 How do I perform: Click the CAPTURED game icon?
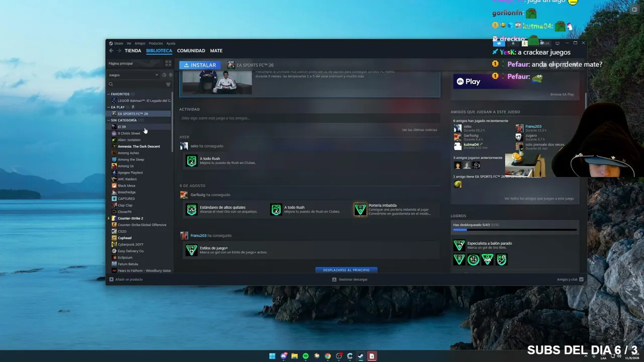(114, 199)
